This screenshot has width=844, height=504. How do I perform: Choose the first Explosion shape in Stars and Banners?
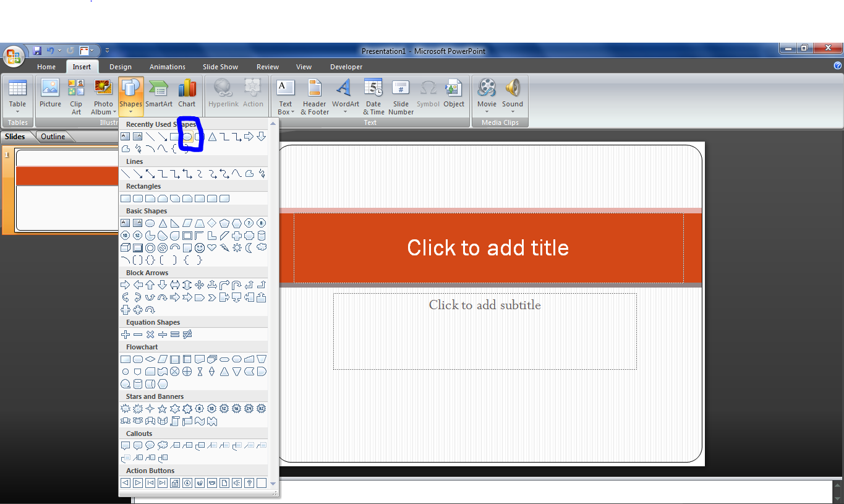tap(126, 409)
